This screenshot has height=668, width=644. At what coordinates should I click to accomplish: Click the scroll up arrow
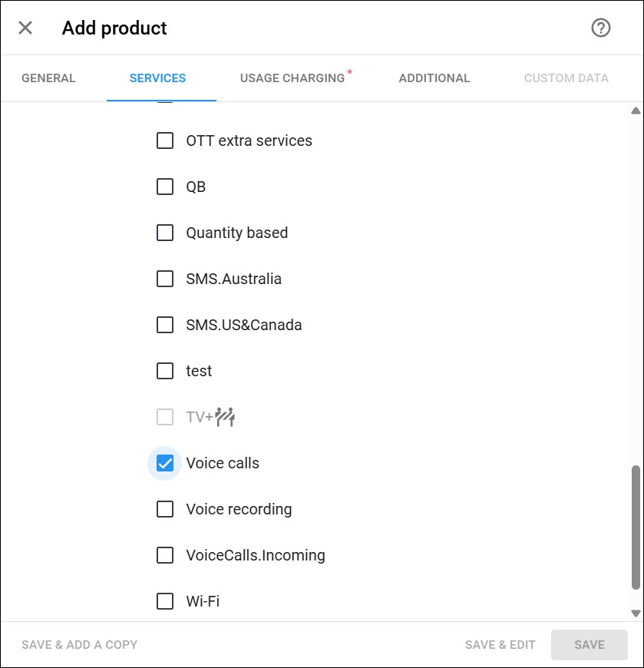[636, 111]
